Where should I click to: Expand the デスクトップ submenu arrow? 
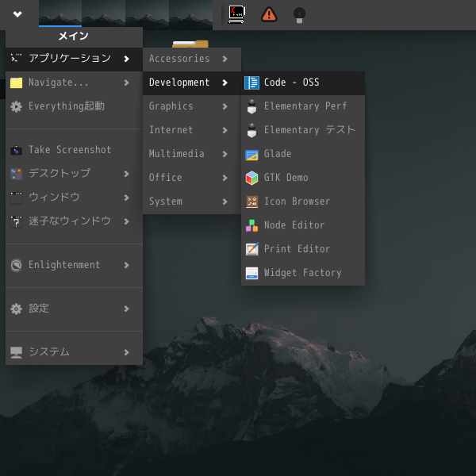127,174
